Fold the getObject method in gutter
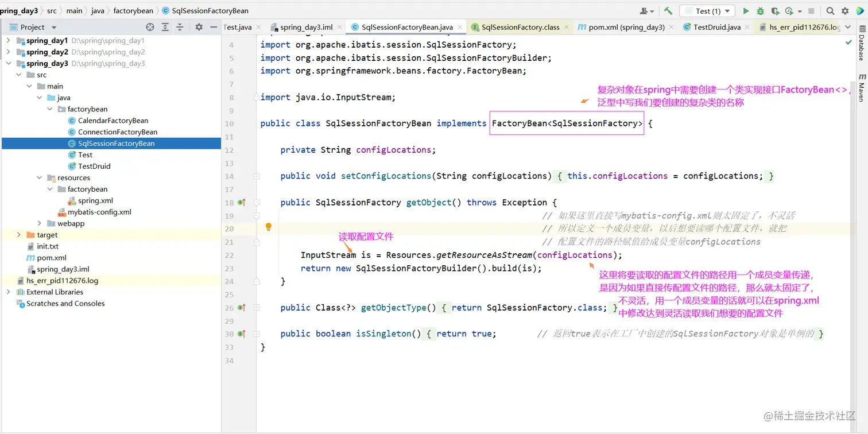This screenshot has height=434, width=868. (x=257, y=203)
